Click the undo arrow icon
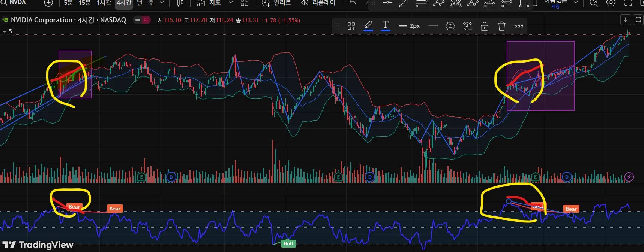Image resolution: width=644 pixels, height=252 pixels. click(x=353, y=3)
